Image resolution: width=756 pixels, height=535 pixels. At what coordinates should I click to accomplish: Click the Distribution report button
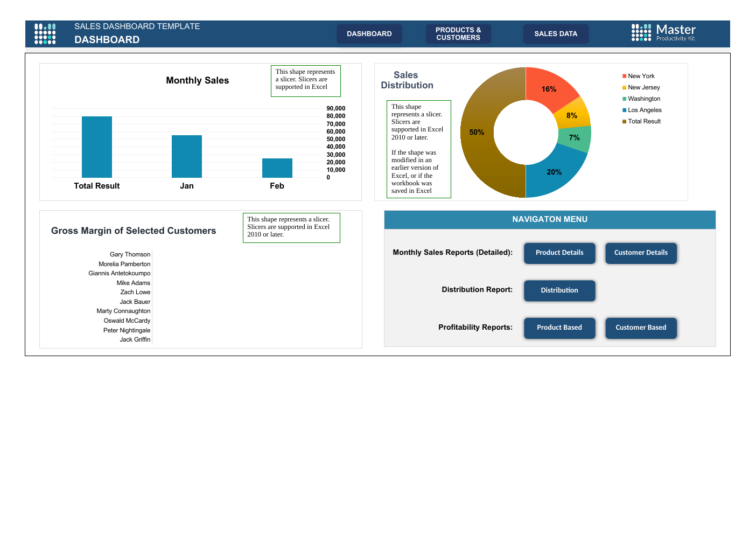[559, 290]
